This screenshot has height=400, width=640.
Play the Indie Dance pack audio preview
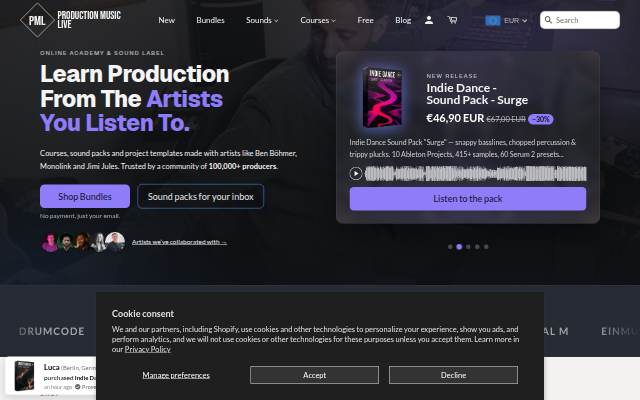coord(356,173)
